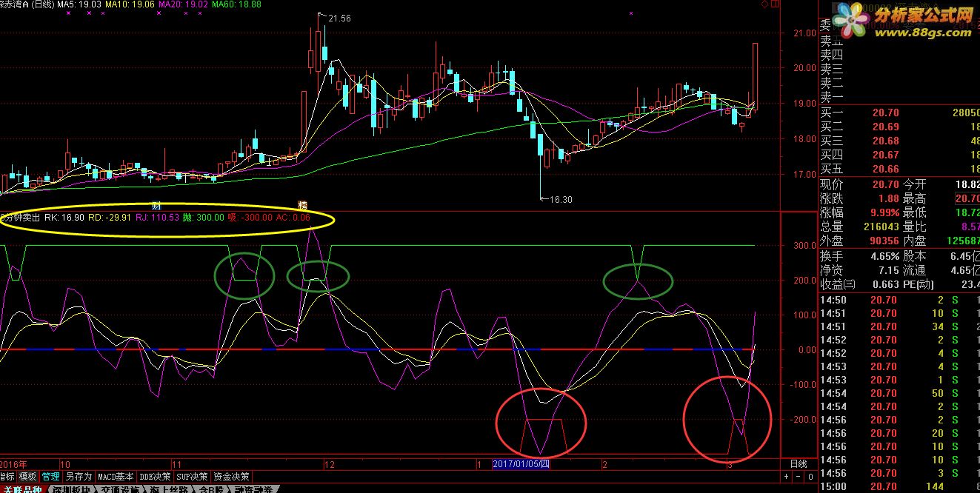This screenshot has width=980, height=493.
Task: Click the 卖五 row label
Action: pyautogui.click(x=832, y=39)
